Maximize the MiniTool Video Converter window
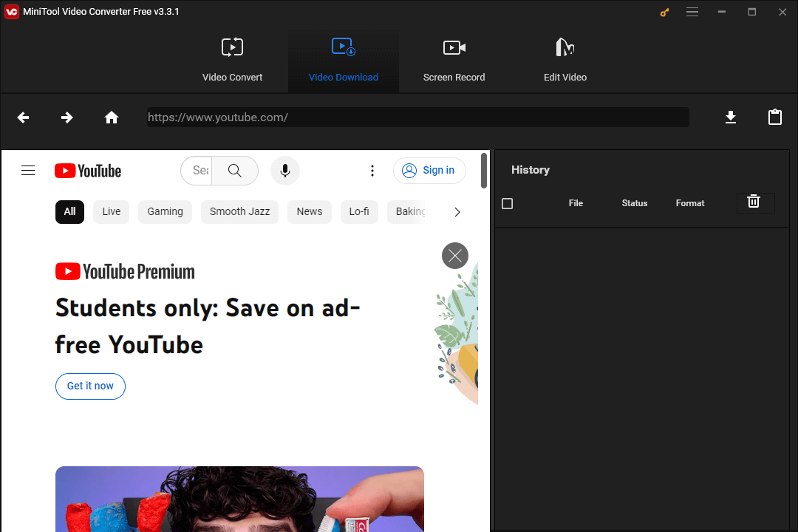The width and height of the screenshot is (798, 532). tap(751, 13)
